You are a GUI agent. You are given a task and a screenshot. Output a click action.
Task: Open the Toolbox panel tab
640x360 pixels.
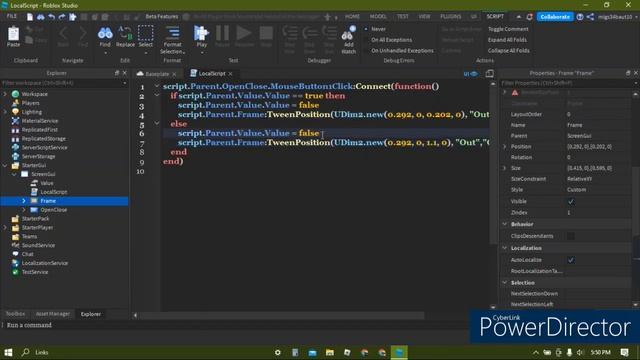pyautogui.click(x=16, y=314)
